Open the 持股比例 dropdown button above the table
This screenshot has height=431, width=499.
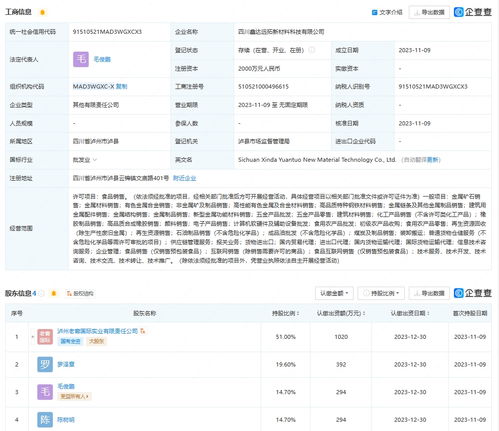tap(381, 293)
